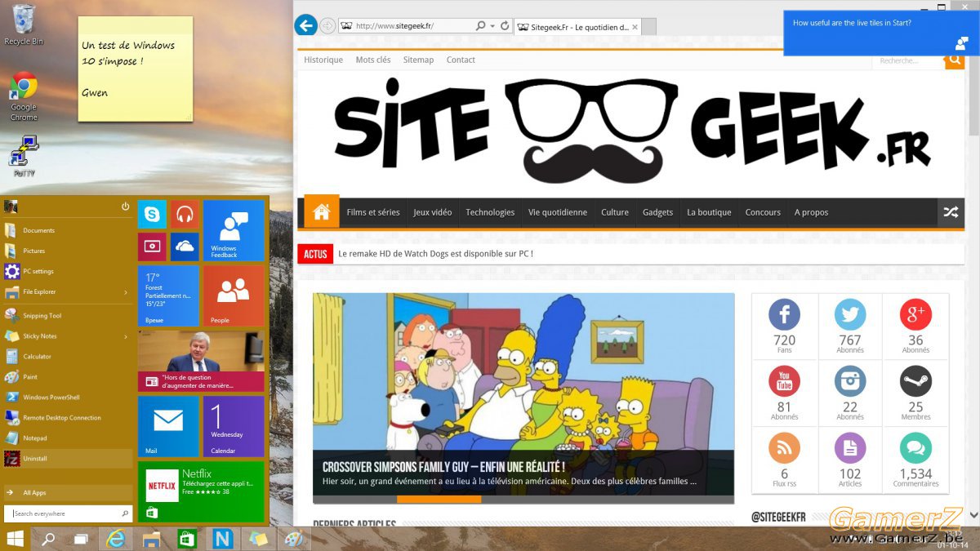Click the shuffle random article icon
The height and width of the screenshot is (551, 980).
951,212
